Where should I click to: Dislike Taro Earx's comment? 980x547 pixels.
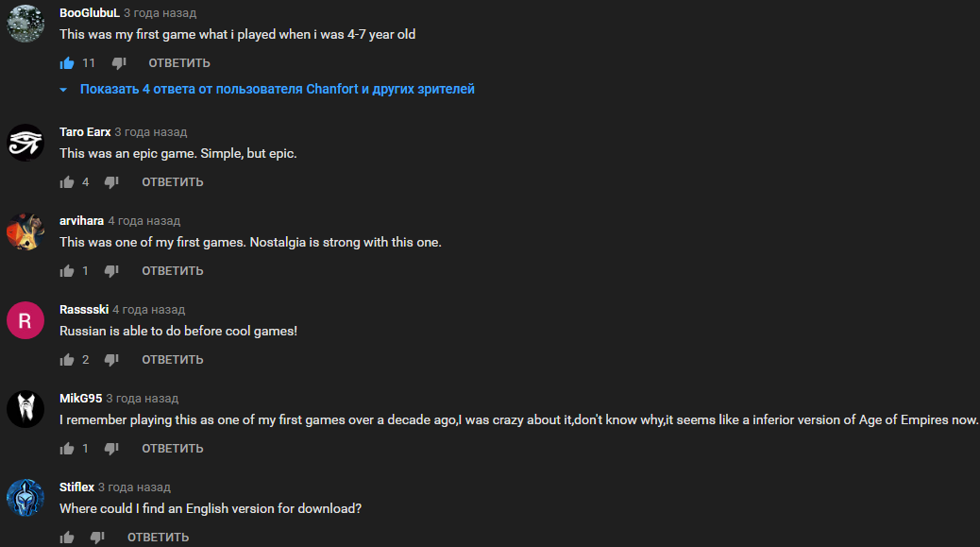click(x=111, y=182)
